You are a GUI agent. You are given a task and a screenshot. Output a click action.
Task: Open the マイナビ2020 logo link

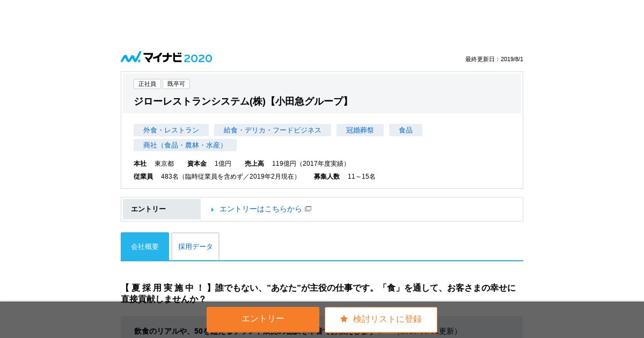[166, 57]
